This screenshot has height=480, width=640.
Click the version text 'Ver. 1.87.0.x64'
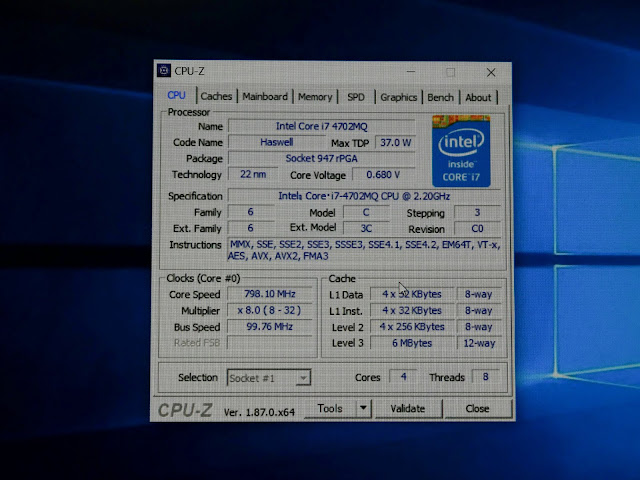click(x=259, y=412)
